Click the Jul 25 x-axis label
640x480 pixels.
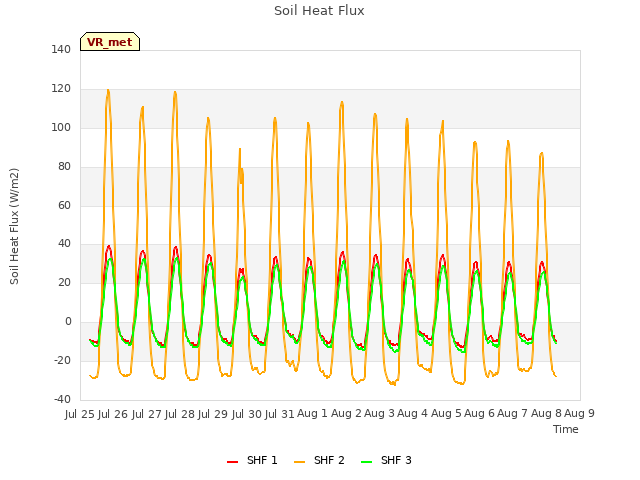(80, 414)
